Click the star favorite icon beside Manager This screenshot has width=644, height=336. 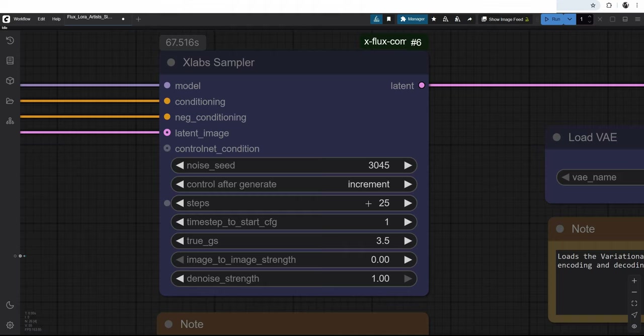[434, 19]
